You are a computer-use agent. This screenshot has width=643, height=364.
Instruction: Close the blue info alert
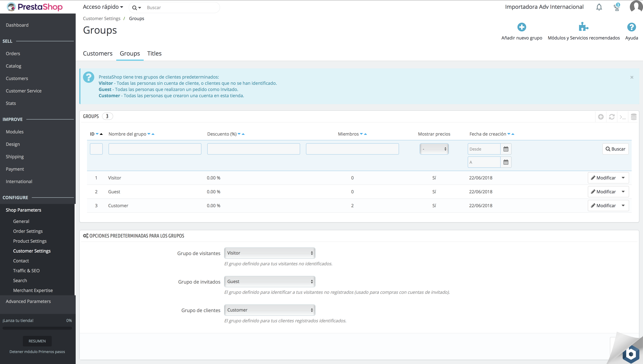[x=632, y=77]
